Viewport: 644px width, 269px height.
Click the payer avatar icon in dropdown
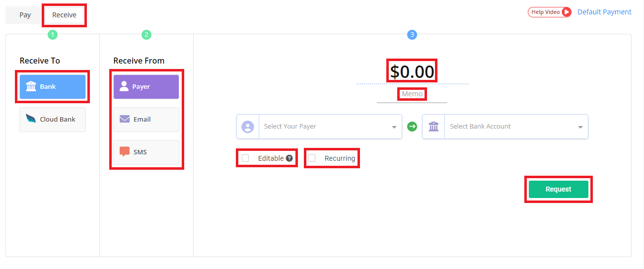click(248, 127)
